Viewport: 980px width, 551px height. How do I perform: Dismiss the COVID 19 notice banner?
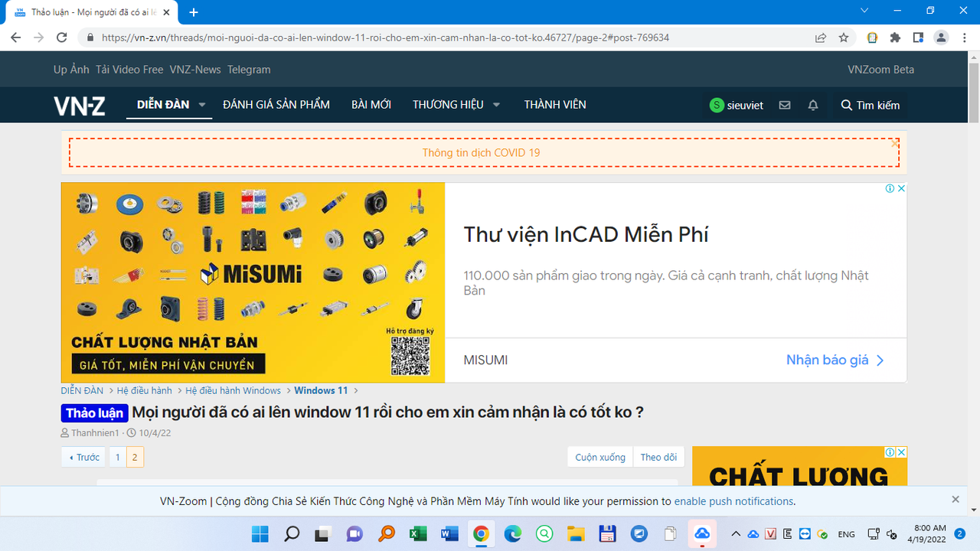click(894, 143)
